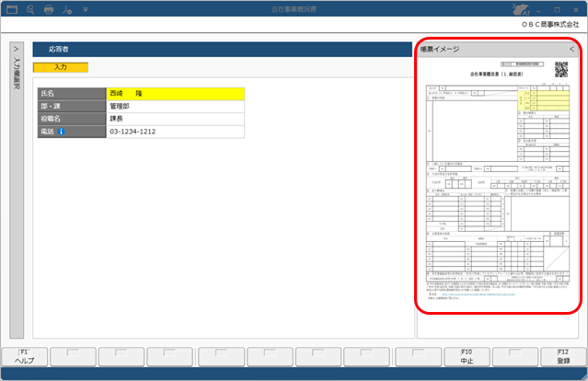Open the AI cloud assistant icon
The height and width of the screenshot is (381, 588).
[x=521, y=9]
